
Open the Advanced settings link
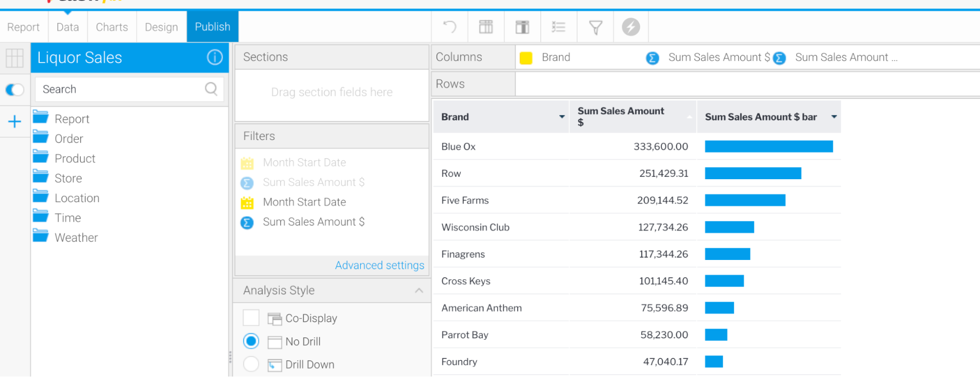click(379, 265)
